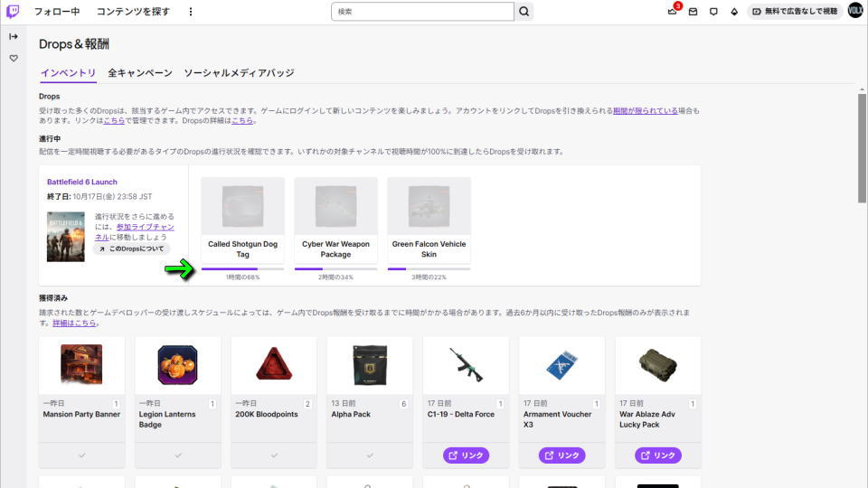Image resolution: width=868 pixels, height=488 pixels.
Task: Click the Twitch home logo
Action: pyautogui.click(x=13, y=12)
